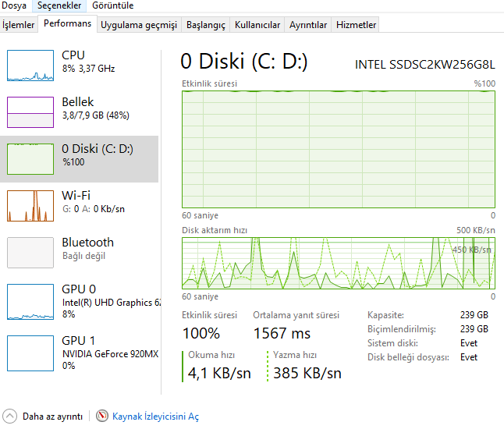
Task: Switch to the Uygulama geçmişi tab
Action: pyautogui.click(x=139, y=25)
